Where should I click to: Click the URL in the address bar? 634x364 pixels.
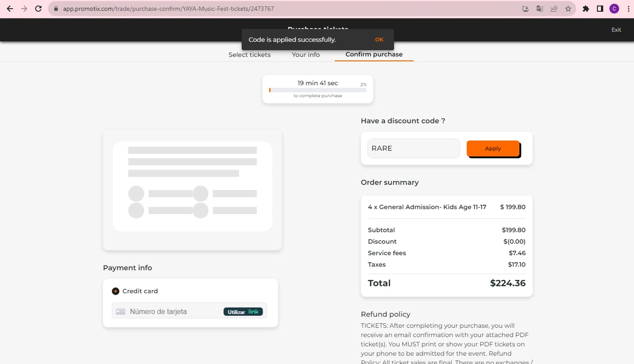pos(168,8)
